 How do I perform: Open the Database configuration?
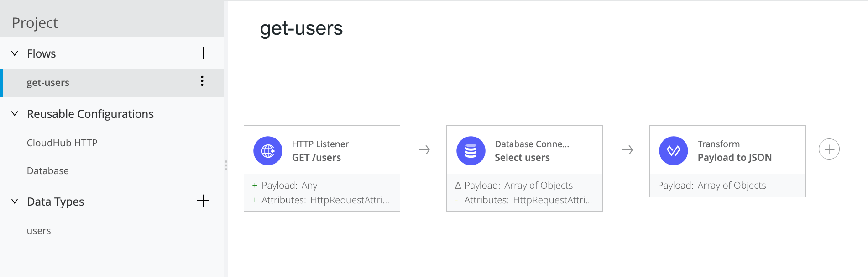(x=48, y=170)
